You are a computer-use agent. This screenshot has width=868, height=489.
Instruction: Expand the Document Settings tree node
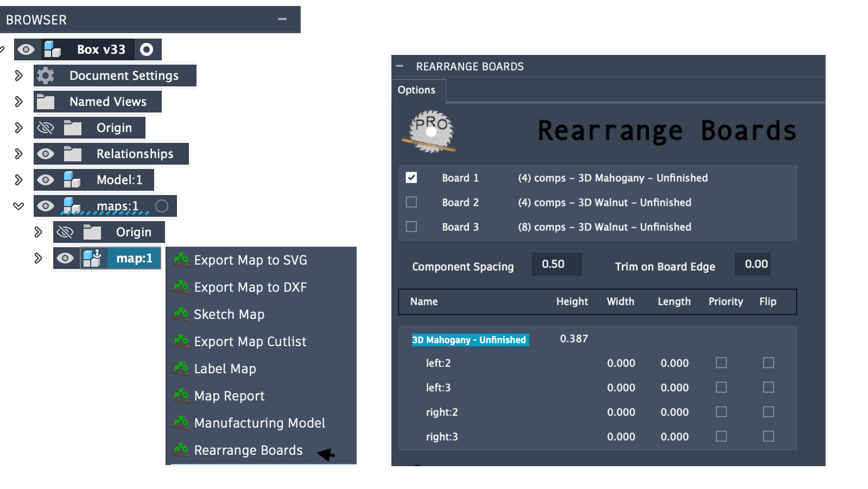[18, 76]
